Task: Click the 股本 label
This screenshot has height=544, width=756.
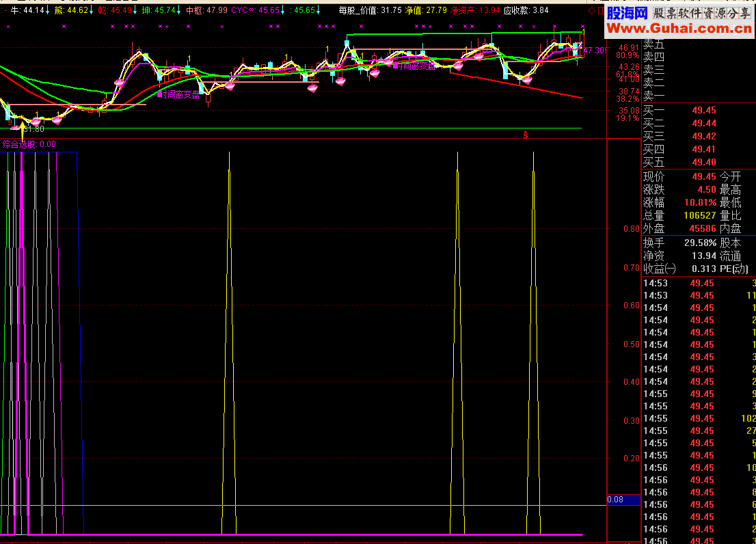Action: pyautogui.click(x=731, y=243)
